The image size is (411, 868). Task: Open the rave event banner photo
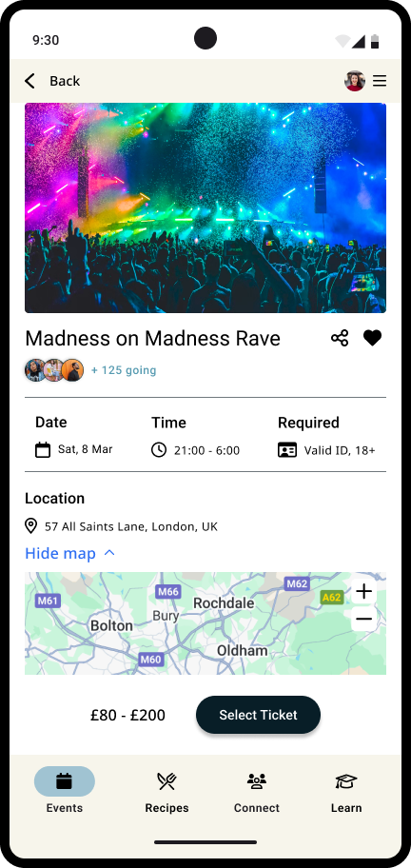(x=205, y=208)
